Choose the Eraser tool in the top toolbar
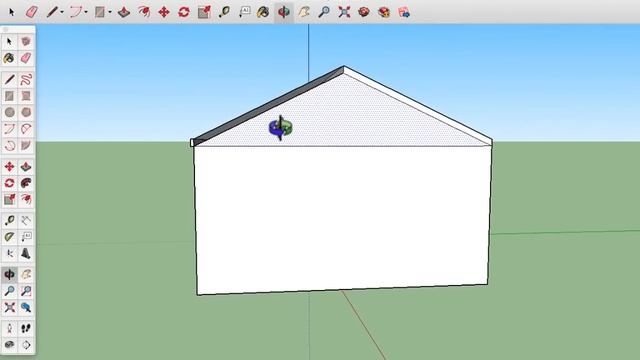This screenshot has width=640, height=360. pos(31,12)
